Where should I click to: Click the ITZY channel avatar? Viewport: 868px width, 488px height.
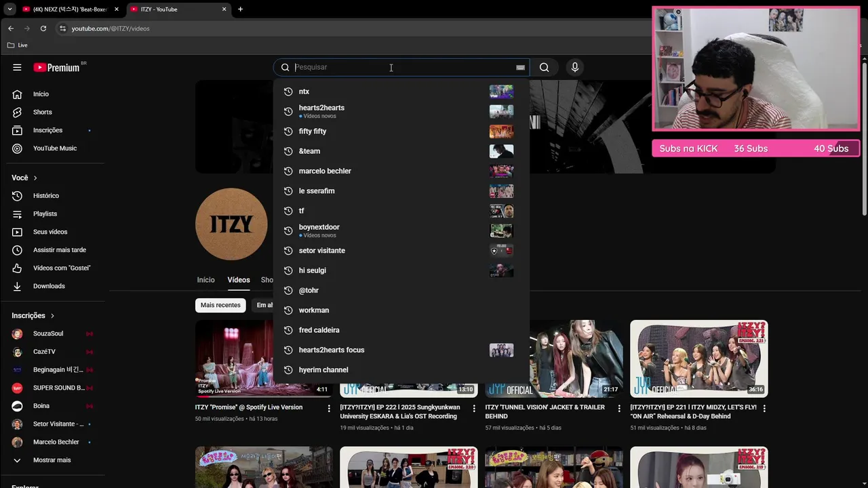[231, 224]
